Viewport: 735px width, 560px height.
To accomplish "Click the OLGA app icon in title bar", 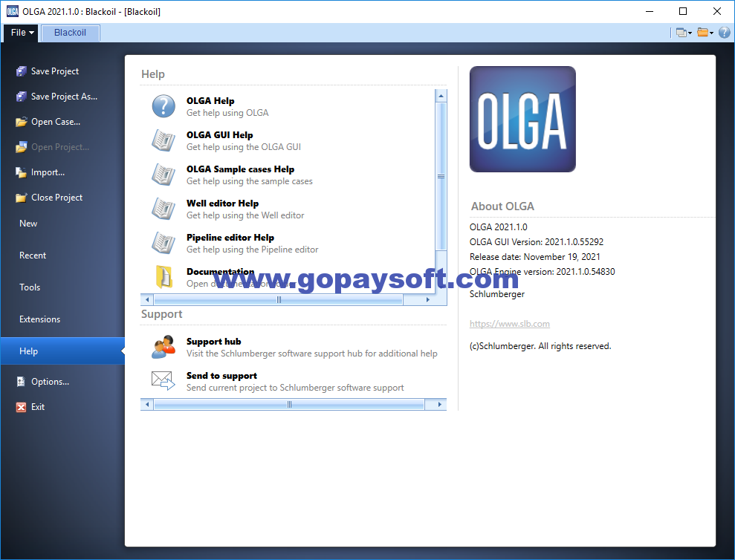I will (x=13, y=12).
